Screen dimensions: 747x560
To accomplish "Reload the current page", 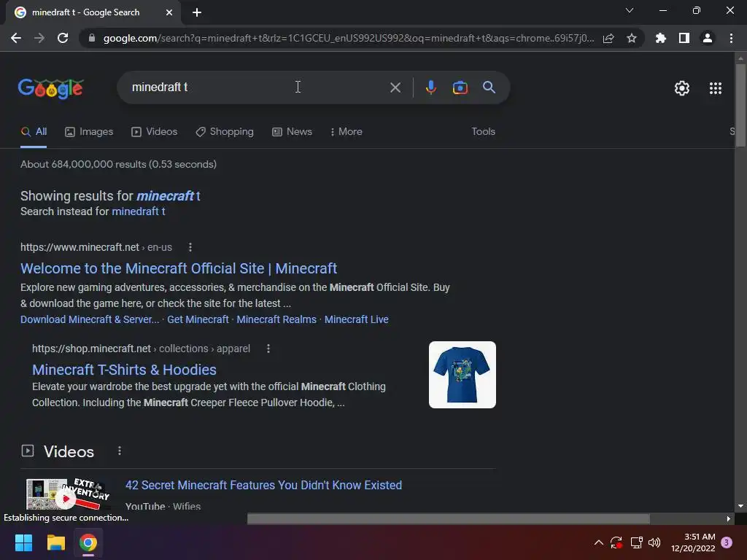I will coord(63,38).
